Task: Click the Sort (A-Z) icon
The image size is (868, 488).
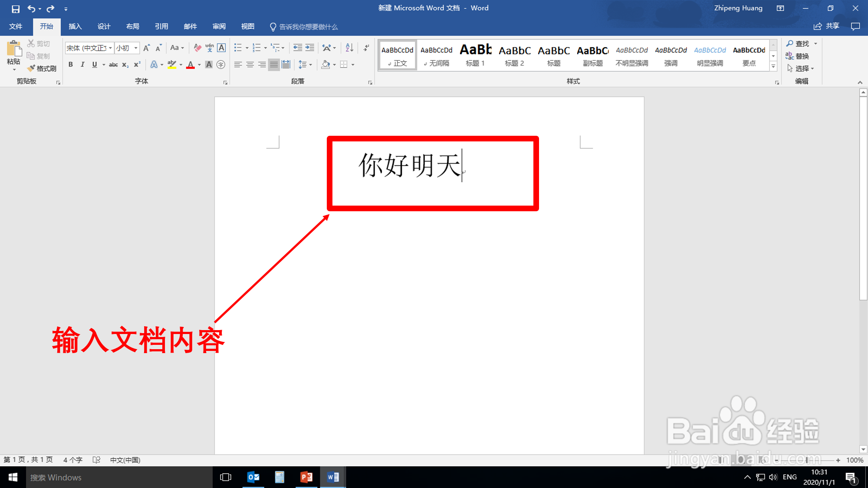Action: click(349, 48)
